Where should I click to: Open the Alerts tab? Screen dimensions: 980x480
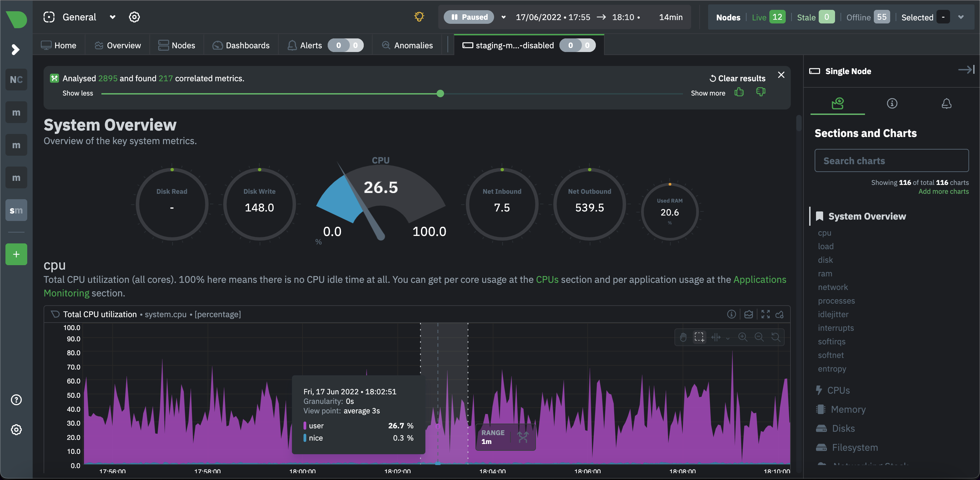pyautogui.click(x=325, y=45)
